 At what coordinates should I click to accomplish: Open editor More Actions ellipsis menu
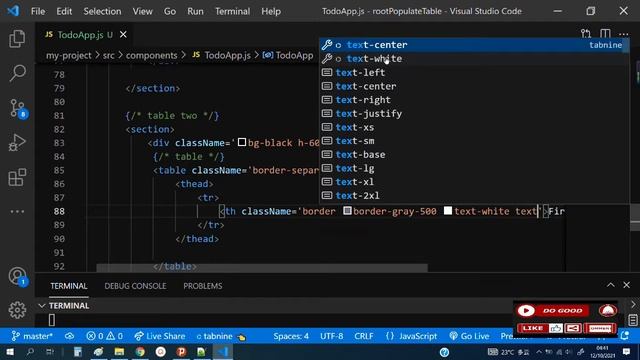tap(624, 34)
